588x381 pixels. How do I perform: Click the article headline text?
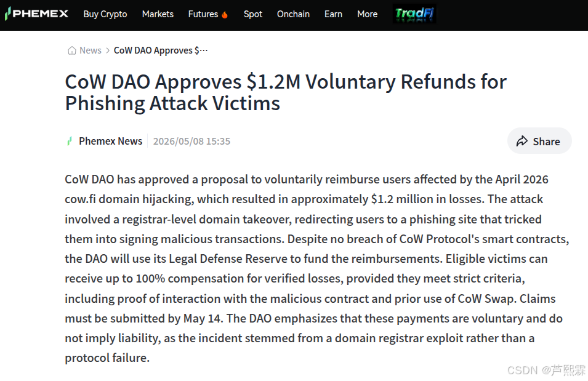coord(286,92)
